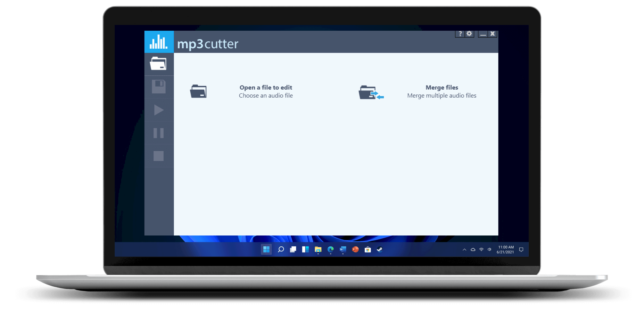The width and height of the screenshot is (644, 327).
Task: Click the Open a file to edit folder icon
Action: tap(198, 91)
